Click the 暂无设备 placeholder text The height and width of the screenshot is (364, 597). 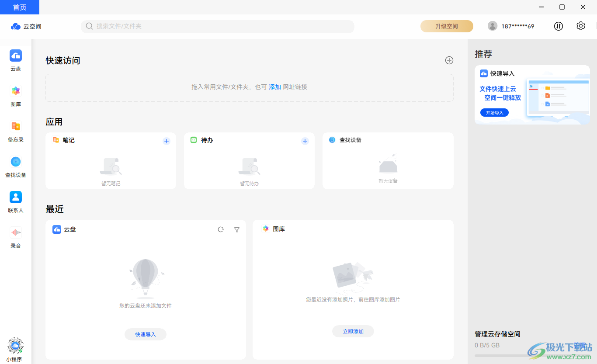pyautogui.click(x=388, y=180)
